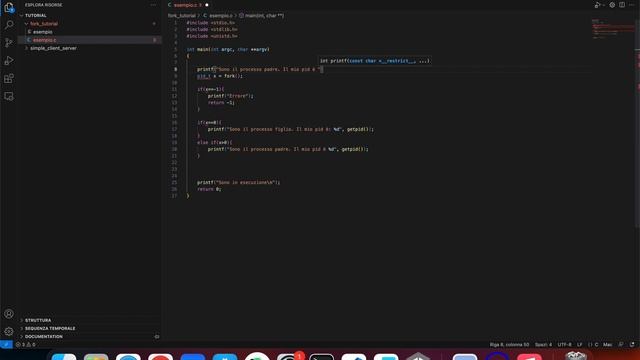
Task: Click 'return 0;' on line 26
Action: coord(209,189)
